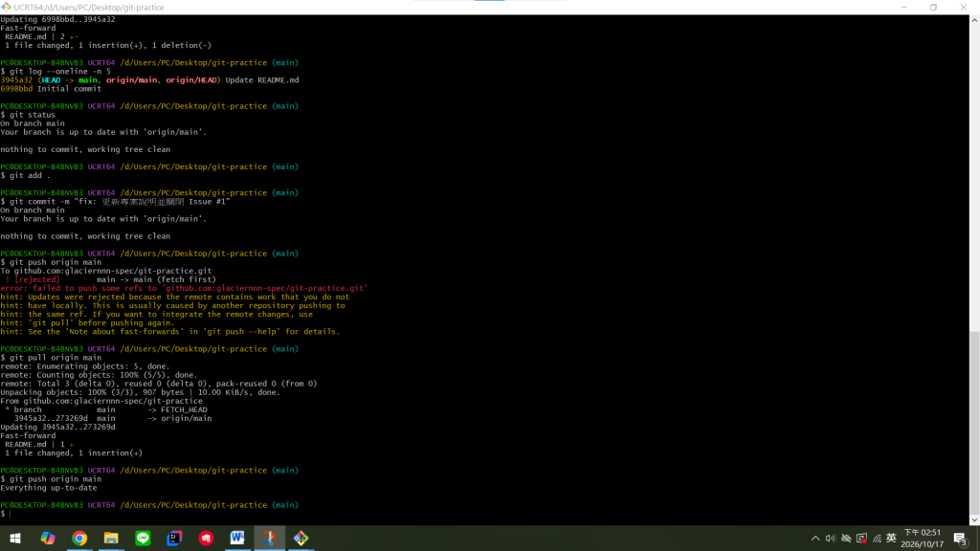Click 'Unpacking objects: 100% (3/3)' output line

[x=140, y=392]
